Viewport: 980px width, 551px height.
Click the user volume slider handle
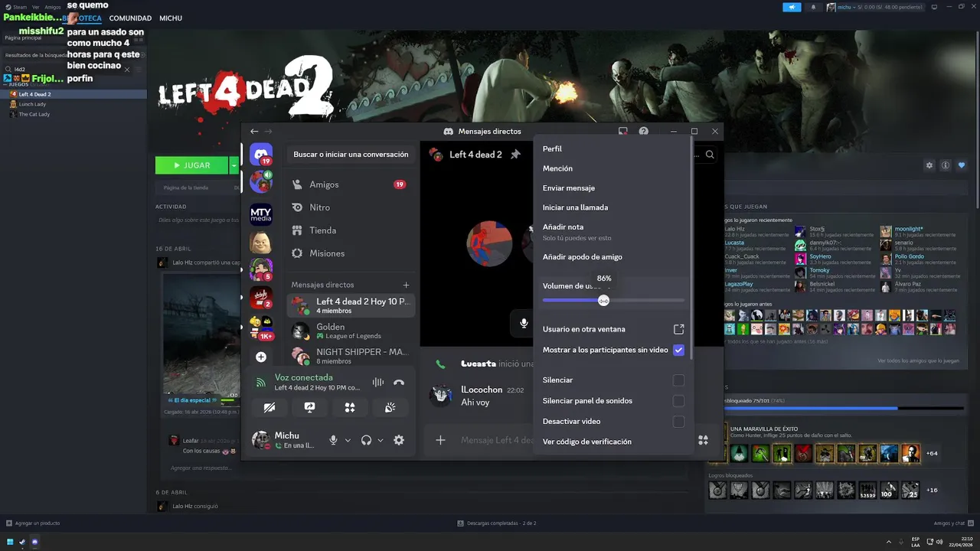pyautogui.click(x=604, y=301)
